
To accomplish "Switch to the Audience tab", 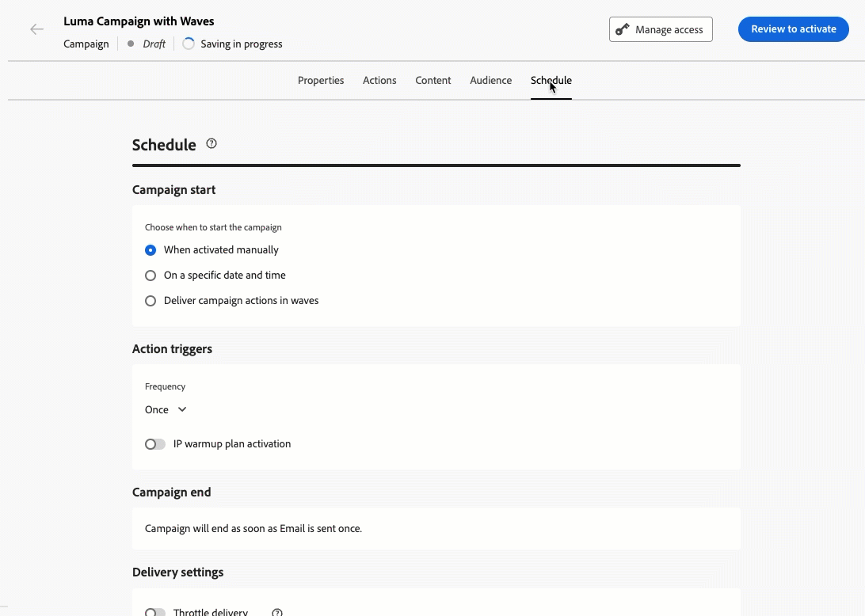I will pyautogui.click(x=491, y=80).
